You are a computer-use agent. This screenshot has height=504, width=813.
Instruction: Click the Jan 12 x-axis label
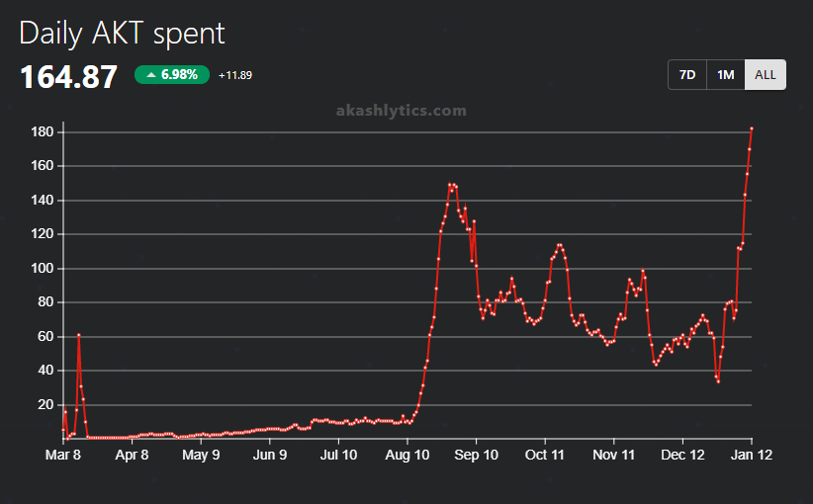coord(752,455)
